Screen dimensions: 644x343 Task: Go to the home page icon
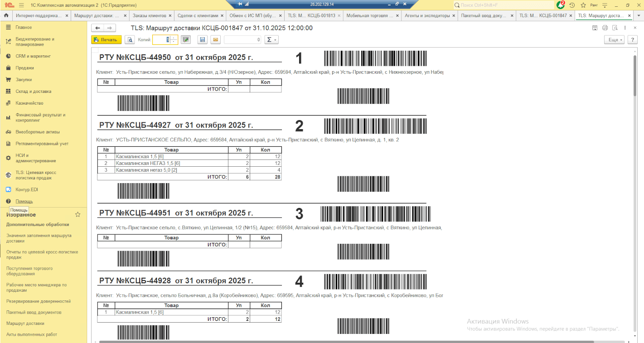pyautogui.click(x=6, y=15)
